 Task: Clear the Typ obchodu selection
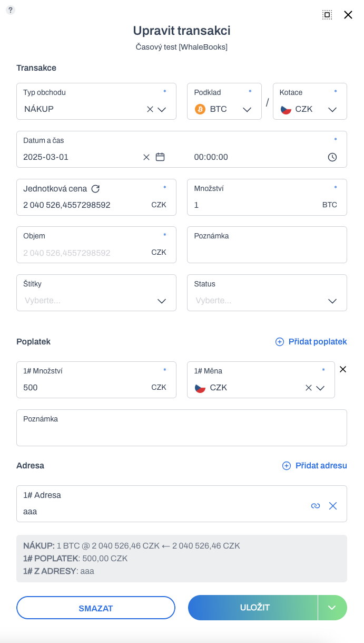150,109
